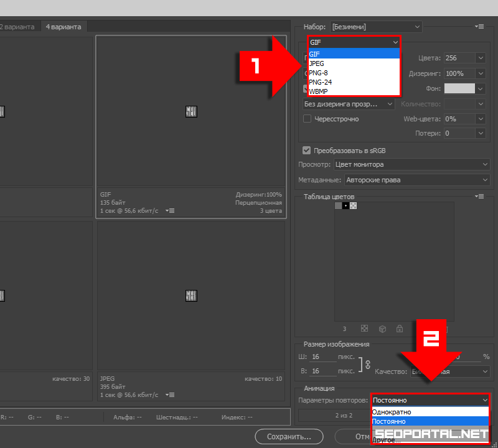The height and width of the screenshot is (448, 498).
Task: Open the Метаданные dropdown with Авторские права
Action: pos(416,180)
